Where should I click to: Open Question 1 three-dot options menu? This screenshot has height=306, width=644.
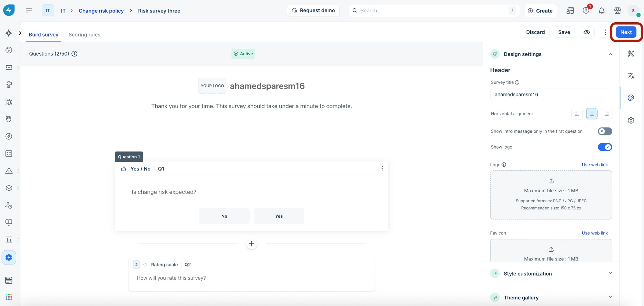(x=382, y=169)
